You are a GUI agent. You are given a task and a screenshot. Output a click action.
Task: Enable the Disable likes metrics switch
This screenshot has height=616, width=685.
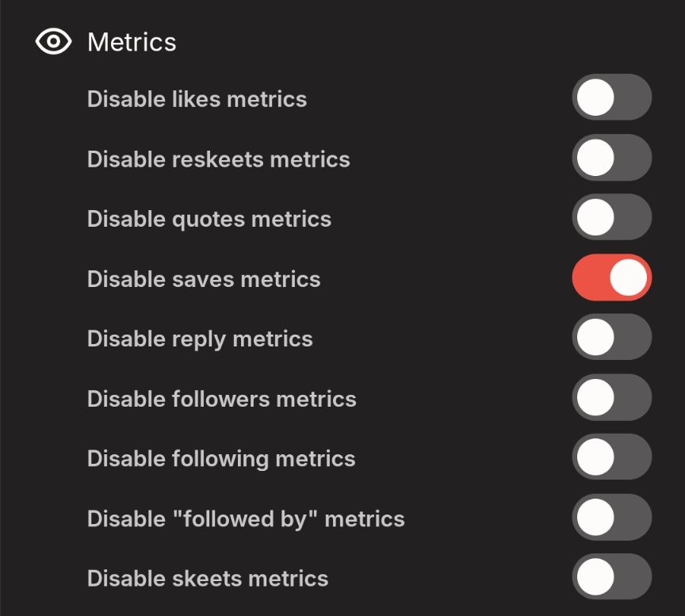tap(611, 98)
